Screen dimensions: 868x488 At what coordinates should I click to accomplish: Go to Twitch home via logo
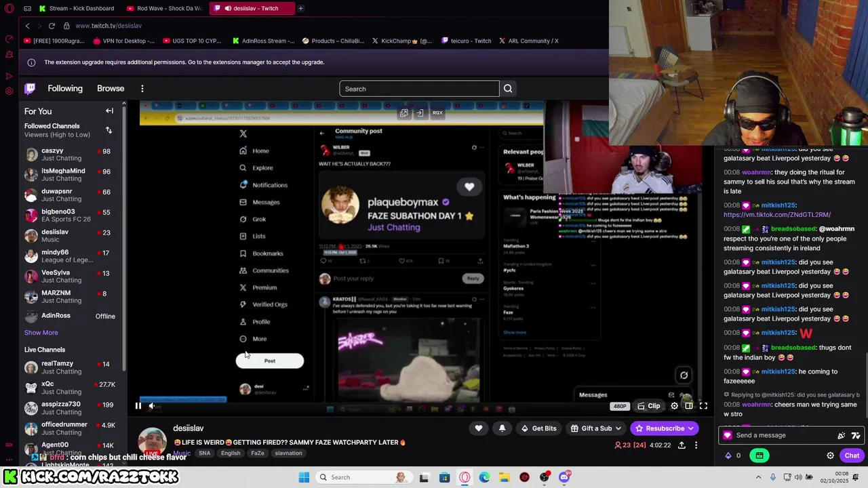point(31,89)
